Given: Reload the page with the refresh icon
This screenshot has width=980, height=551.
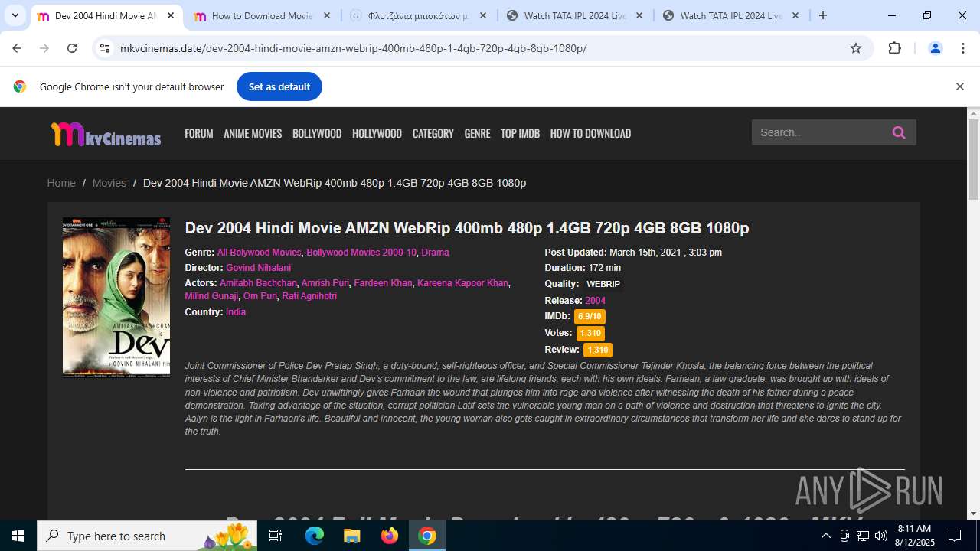Looking at the screenshot, I should pyautogui.click(x=72, y=48).
